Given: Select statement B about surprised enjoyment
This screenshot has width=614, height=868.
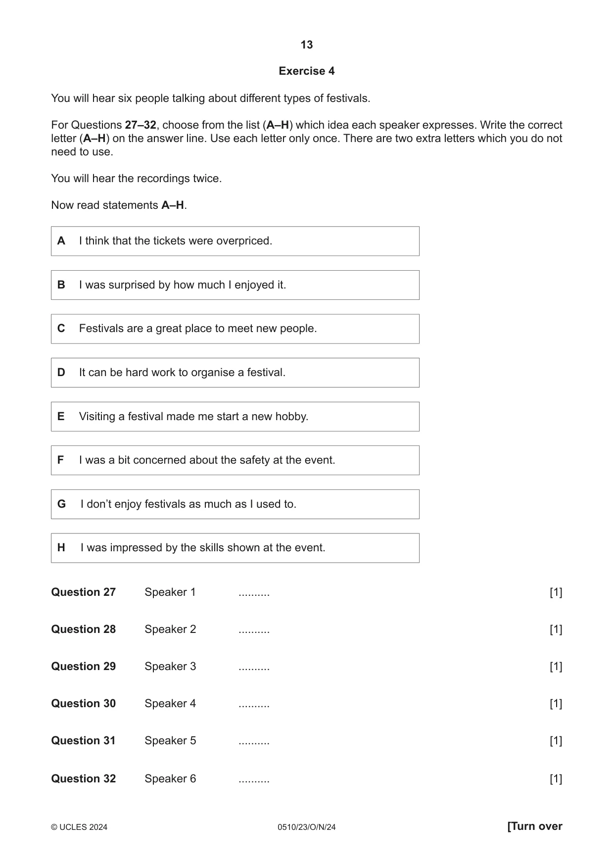Looking at the screenshot, I should click(x=235, y=285).
